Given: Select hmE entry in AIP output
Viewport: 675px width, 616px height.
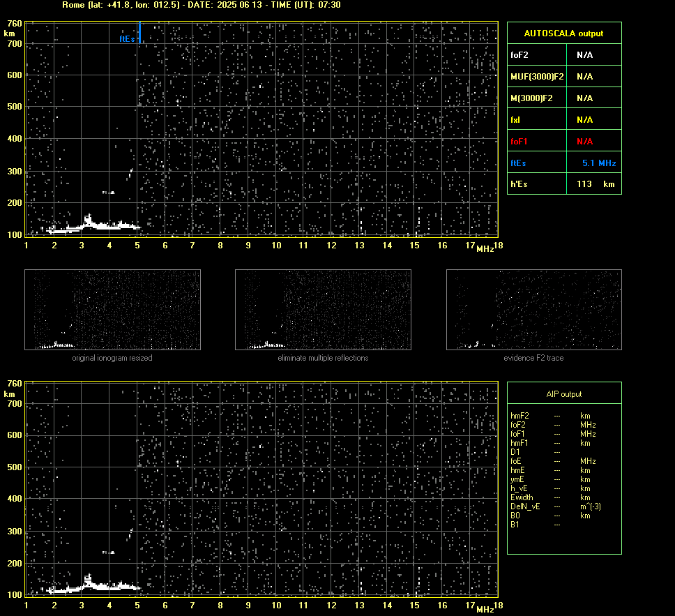Looking at the screenshot, I should (x=517, y=470).
